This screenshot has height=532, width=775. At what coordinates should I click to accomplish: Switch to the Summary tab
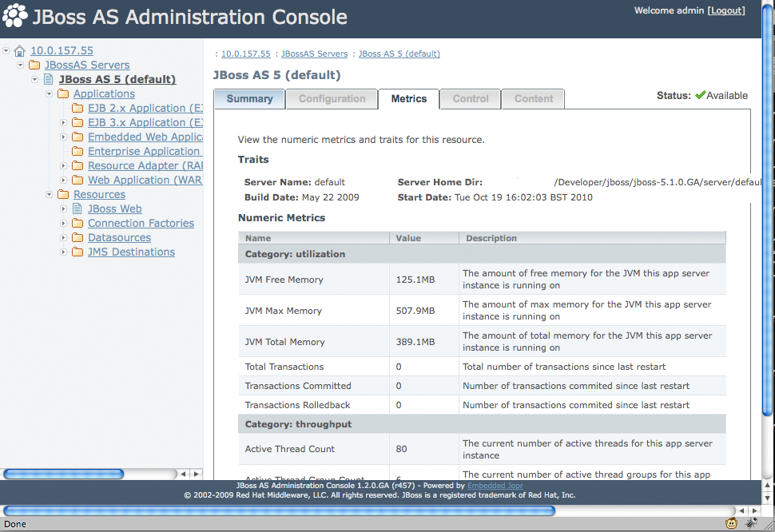tap(249, 99)
